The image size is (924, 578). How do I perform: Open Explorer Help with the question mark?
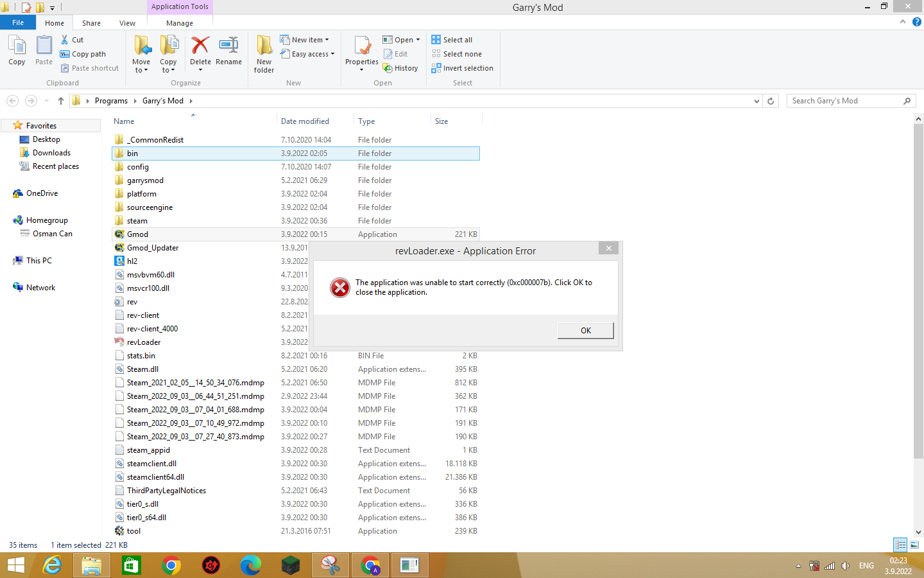(917, 22)
